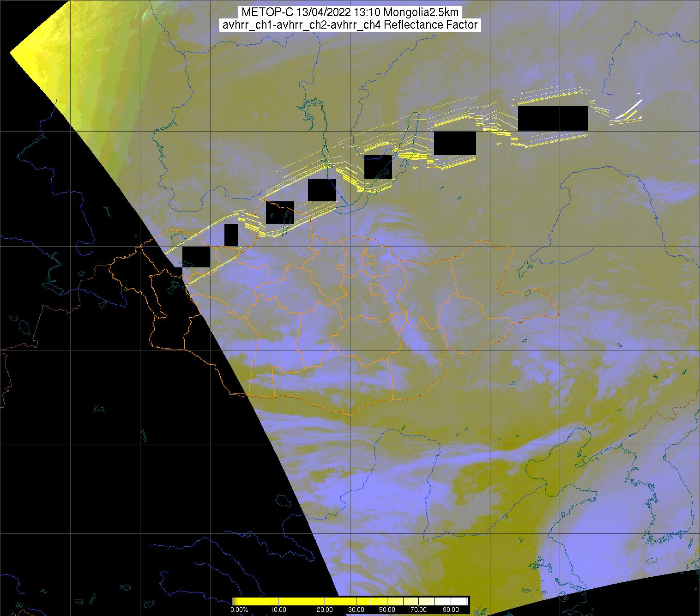Click the title 'METOP-C 13/04/2022 13:10 Mongolia2.5km'
This screenshot has width=700, height=616.
350,12
